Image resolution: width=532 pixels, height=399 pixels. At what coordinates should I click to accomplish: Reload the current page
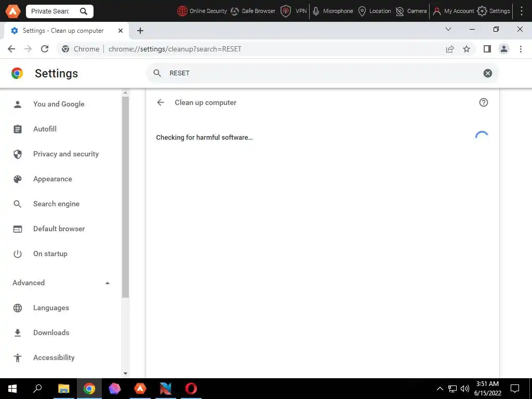coord(45,49)
